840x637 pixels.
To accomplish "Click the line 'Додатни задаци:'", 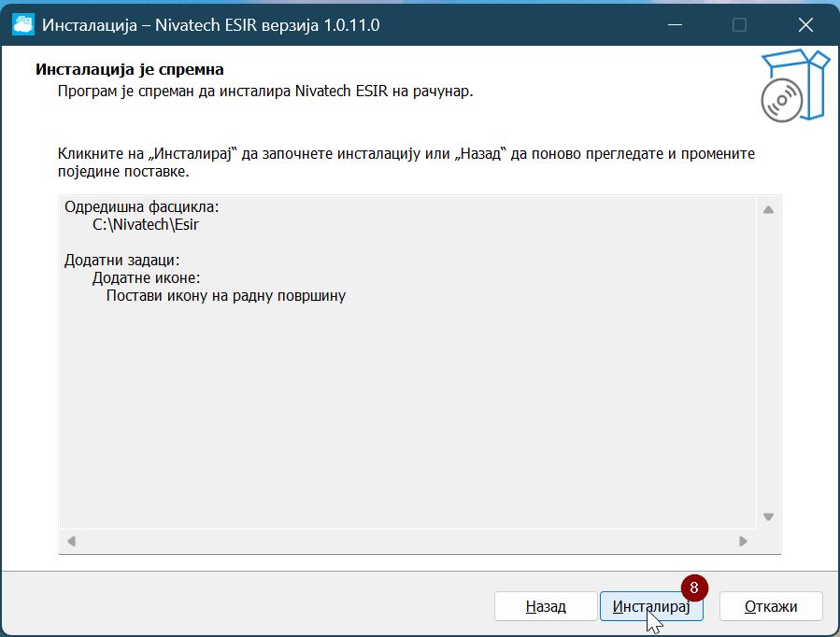I will click(122, 261).
